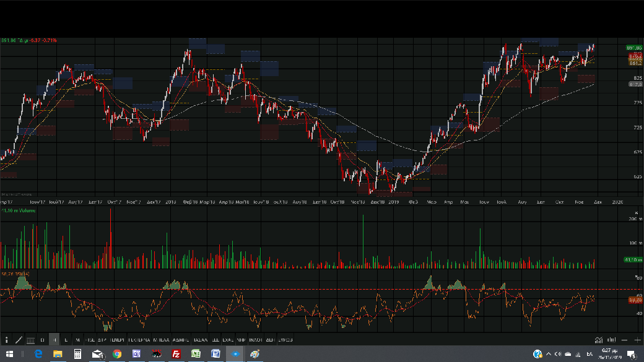Switch to the M timeframe
Screen dimensions: 644x362
click(x=77, y=340)
